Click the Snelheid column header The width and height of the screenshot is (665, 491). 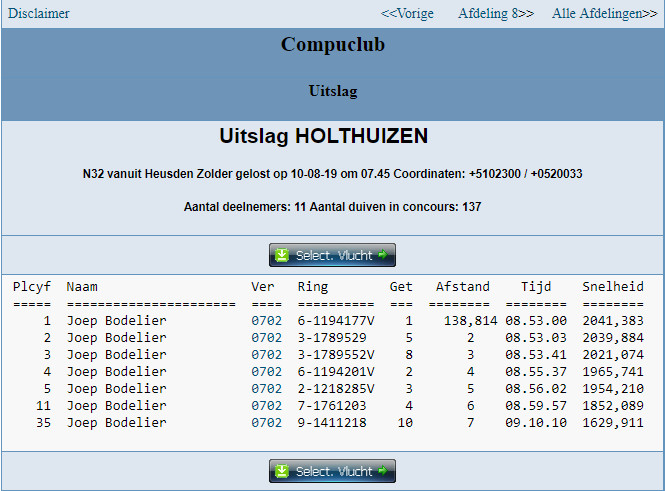(x=613, y=287)
